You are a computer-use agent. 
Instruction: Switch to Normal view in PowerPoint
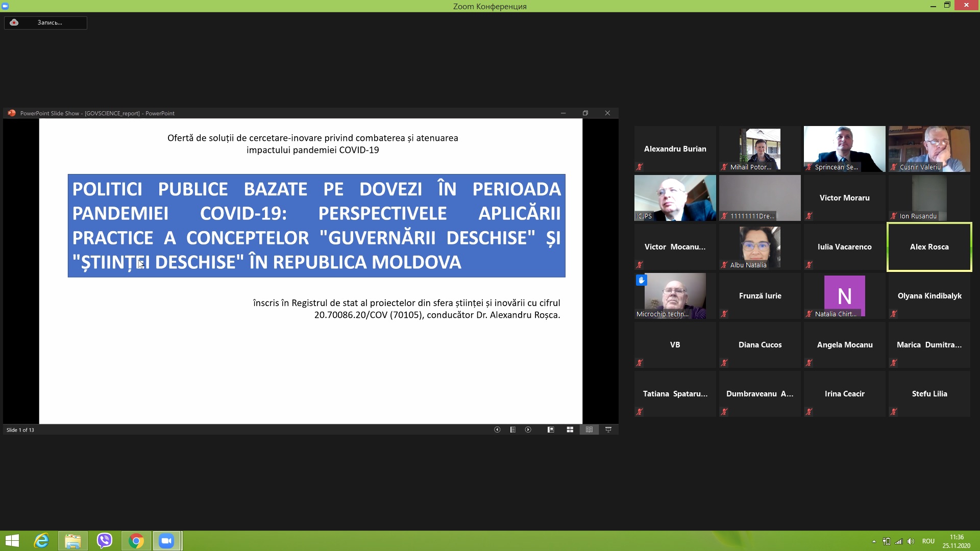pos(551,430)
